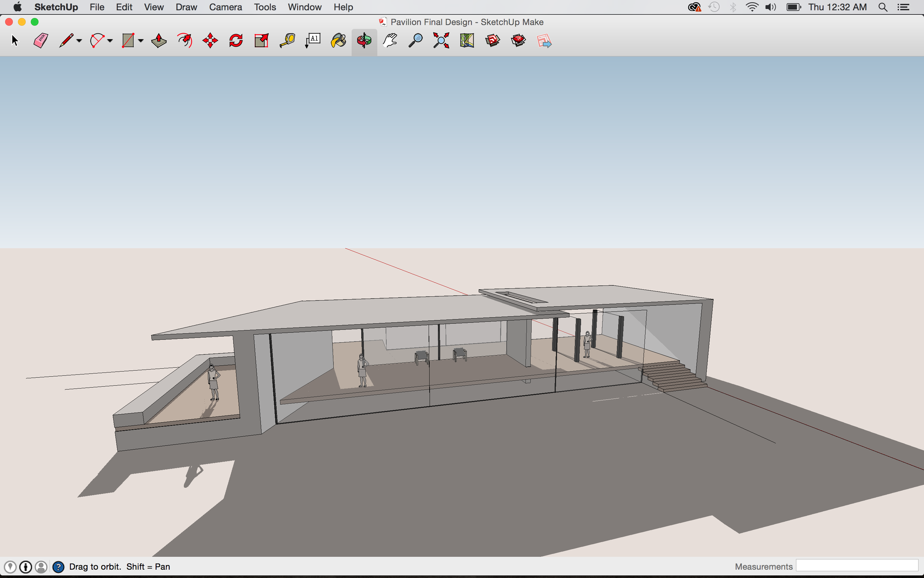The width and height of the screenshot is (924, 578).
Task: Click the Creative Cloud menu bar icon
Action: pos(695,7)
